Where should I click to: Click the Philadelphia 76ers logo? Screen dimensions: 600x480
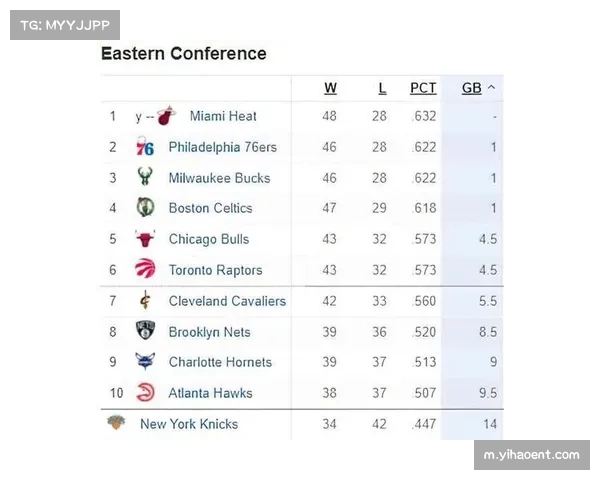[x=145, y=148]
